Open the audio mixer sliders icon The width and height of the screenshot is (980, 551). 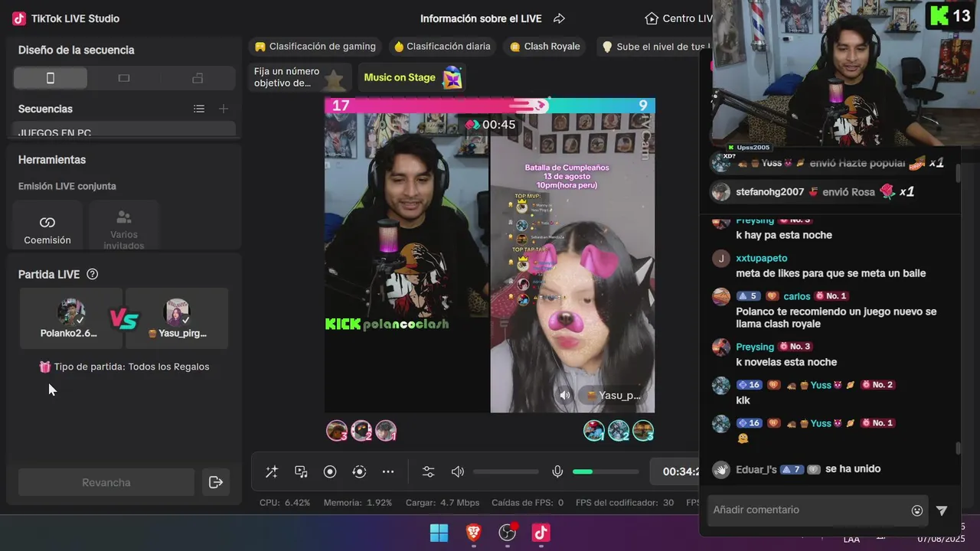tap(428, 472)
